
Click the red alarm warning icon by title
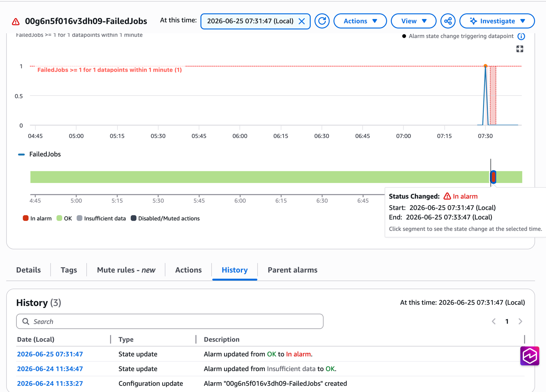click(16, 22)
